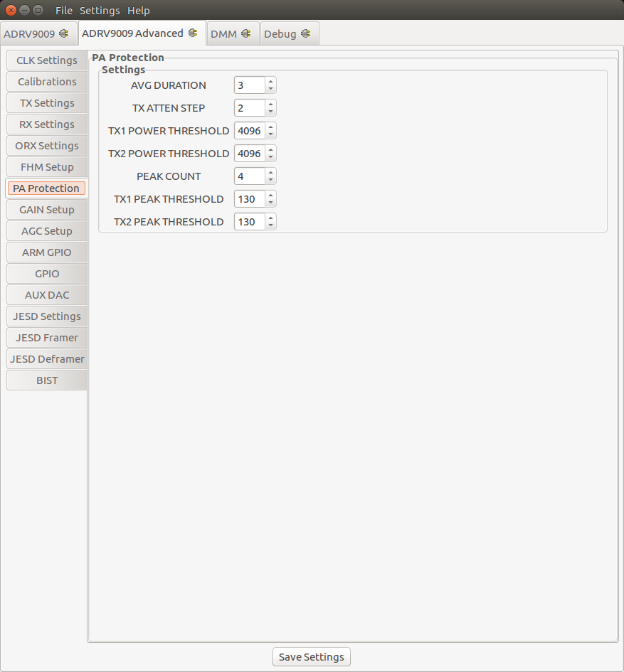The image size is (624, 672).
Task: Open the Calibrations settings panel
Action: point(46,81)
